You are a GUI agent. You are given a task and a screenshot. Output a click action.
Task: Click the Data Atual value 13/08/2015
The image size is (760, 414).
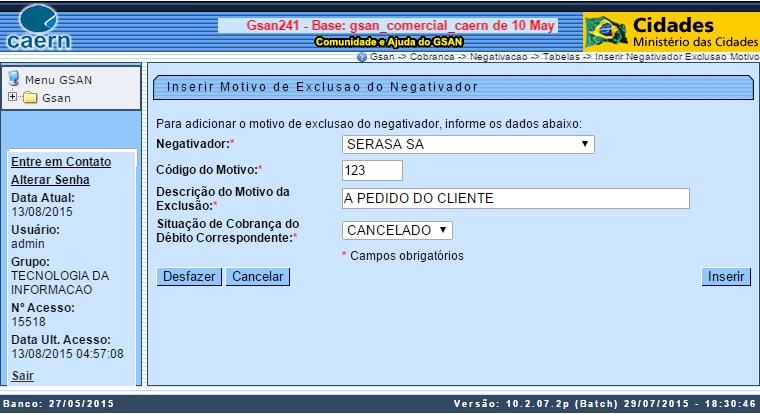(42, 212)
